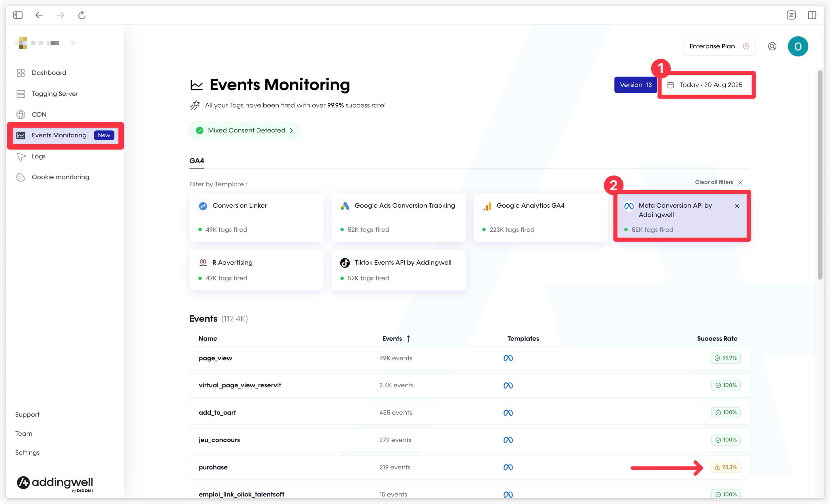Click the Meta icon in jeu_concours row
Screen dimensions: 830x504
(x=508, y=440)
